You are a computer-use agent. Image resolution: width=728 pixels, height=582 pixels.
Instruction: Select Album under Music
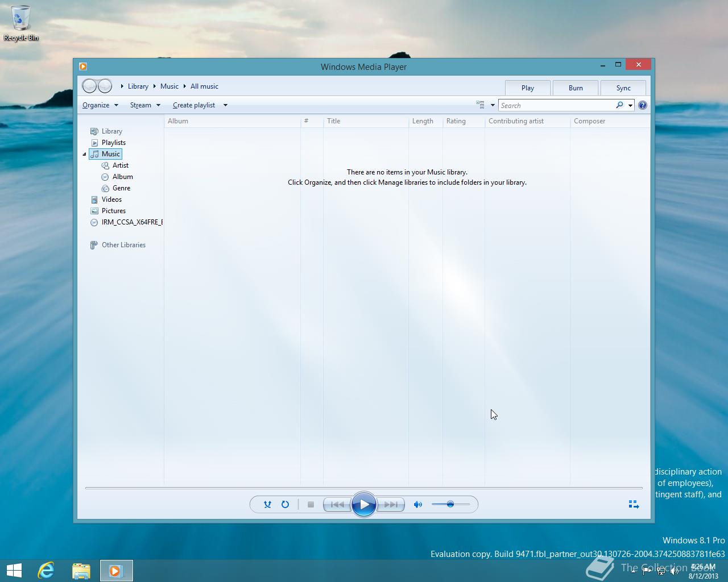tap(117, 177)
